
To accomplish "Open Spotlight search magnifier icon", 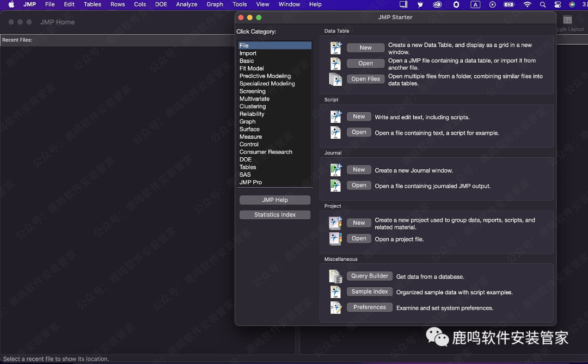I will (543, 4).
